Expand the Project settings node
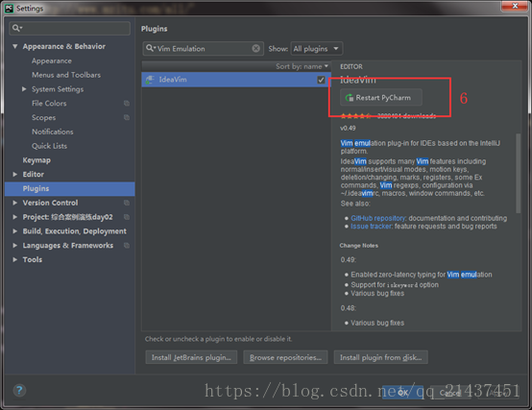 15,217
